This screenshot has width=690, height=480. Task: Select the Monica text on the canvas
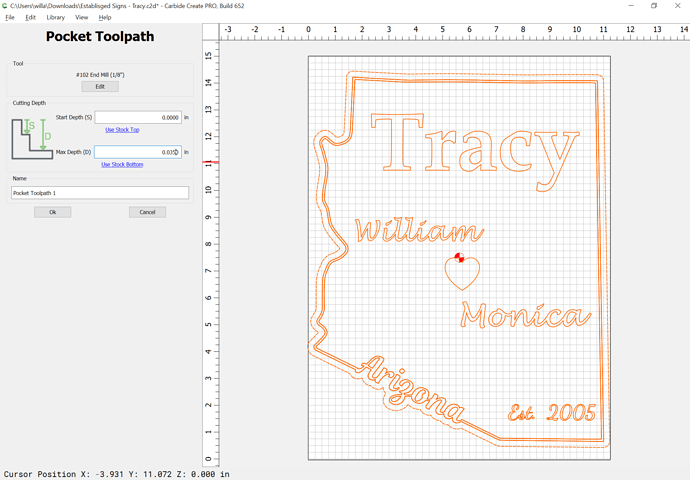pos(525,315)
